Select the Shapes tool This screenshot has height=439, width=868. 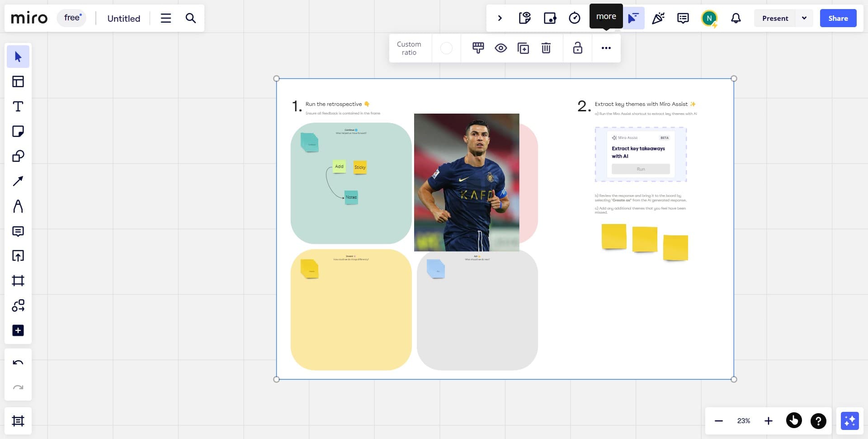coord(18,156)
